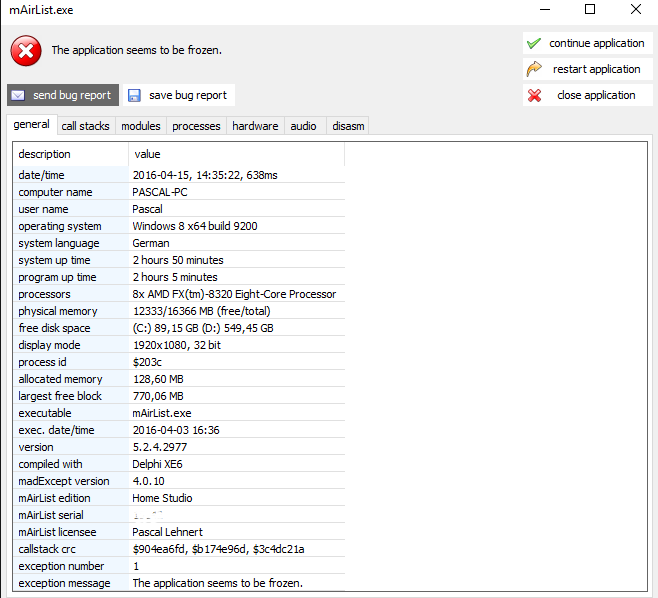
Task: Select the system up time label
Action: click(x=54, y=260)
